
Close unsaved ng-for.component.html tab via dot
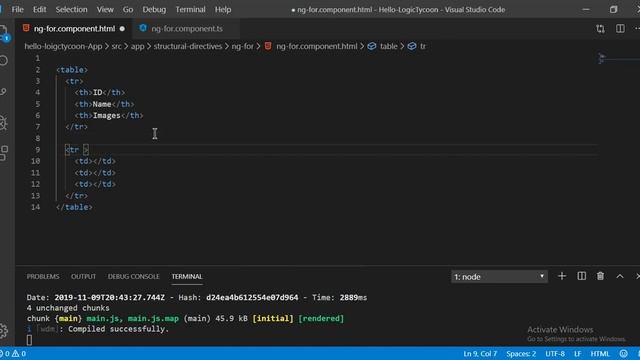(122, 29)
